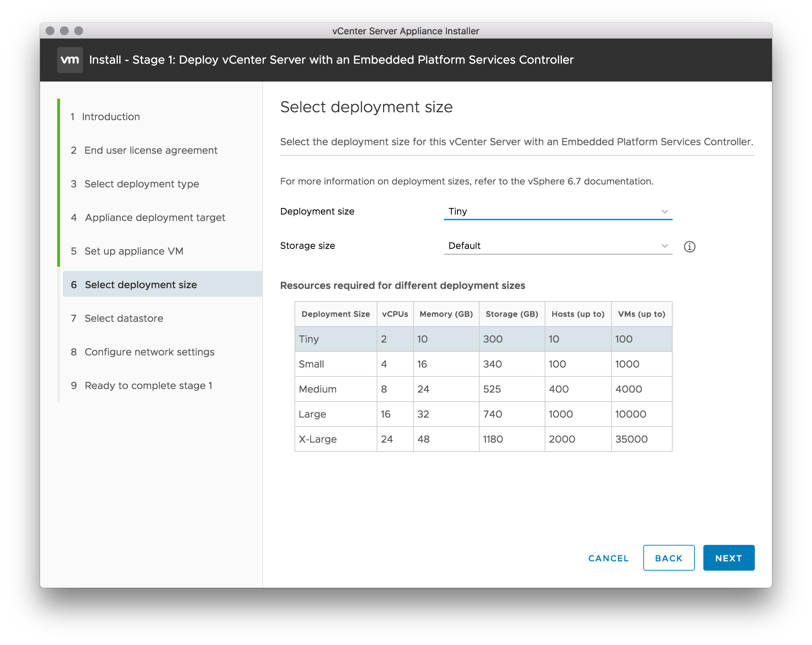Click the Large row name cell
The image size is (812, 645).
point(336,414)
